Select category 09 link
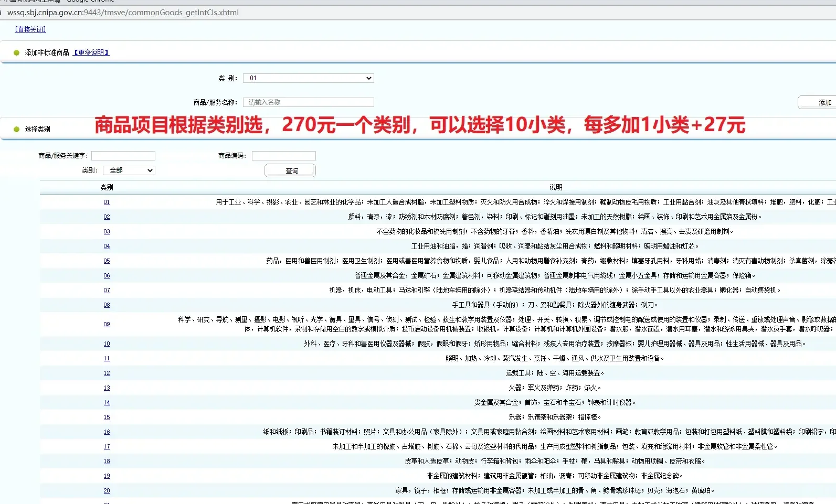The width and height of the screenshot is (836, 504). point(107,325)
